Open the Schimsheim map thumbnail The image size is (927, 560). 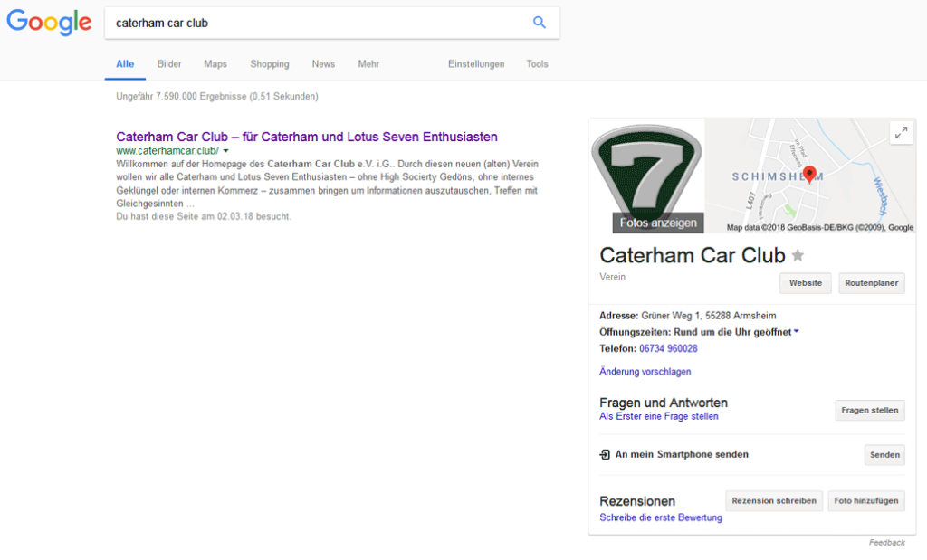point(810,176)
